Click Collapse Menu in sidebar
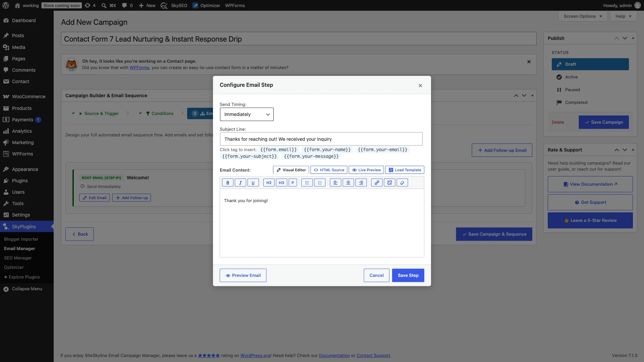Image resolution: width=644 pixels, height=362 pixels. [x=27, y=289]
